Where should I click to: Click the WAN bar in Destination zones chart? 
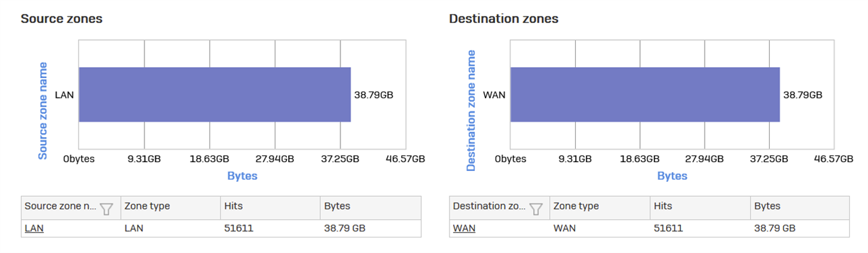[645, 94]
